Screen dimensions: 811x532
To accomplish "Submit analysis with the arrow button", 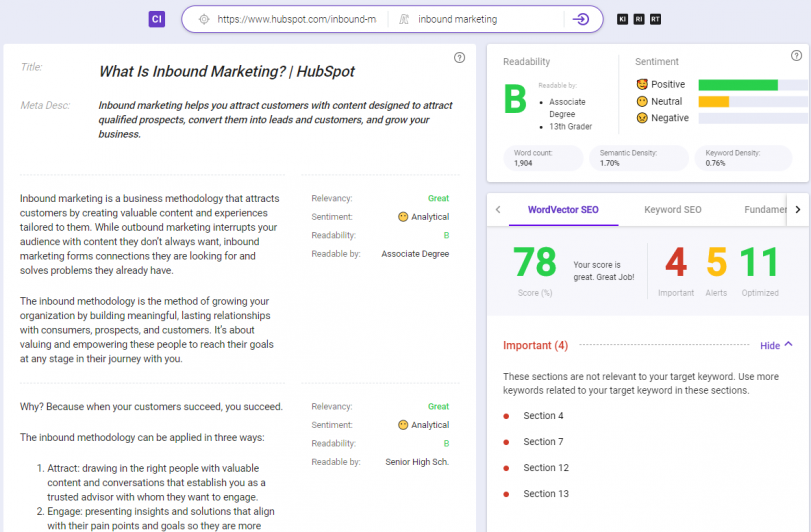I will point(581,19).
